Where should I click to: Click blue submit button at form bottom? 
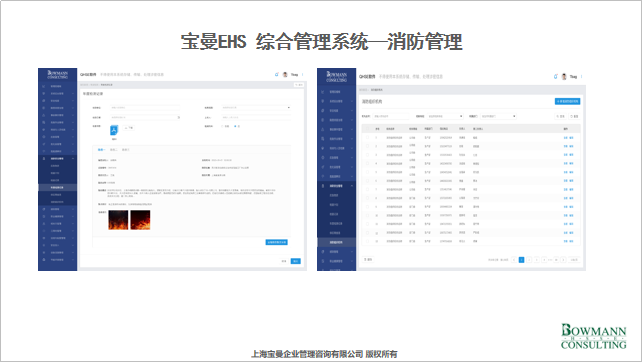(296, 261)
